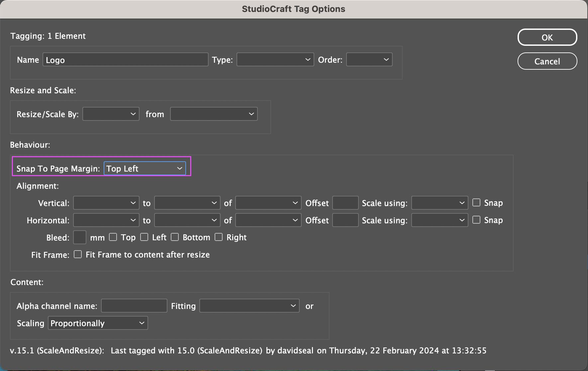Click the Horizontal Offset field

point(345,220)
